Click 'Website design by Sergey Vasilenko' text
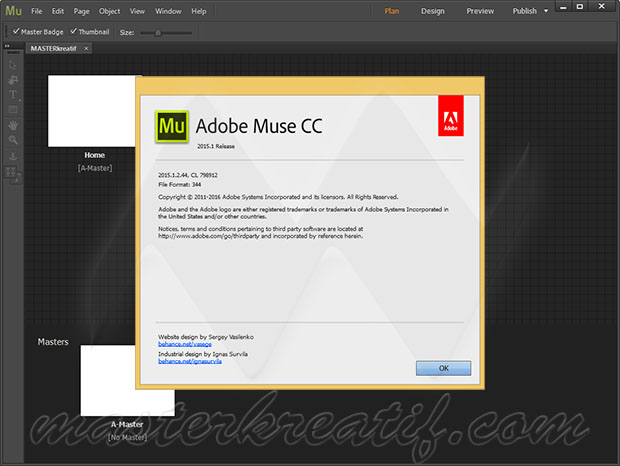This screenshot has width=620, height=466. [x=206, y=337]
